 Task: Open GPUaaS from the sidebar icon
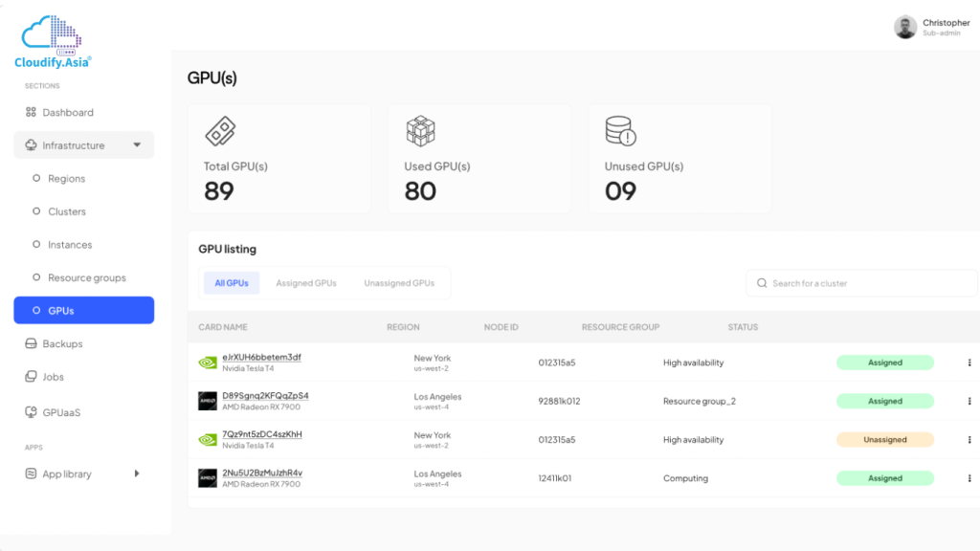tap(33, 412)
